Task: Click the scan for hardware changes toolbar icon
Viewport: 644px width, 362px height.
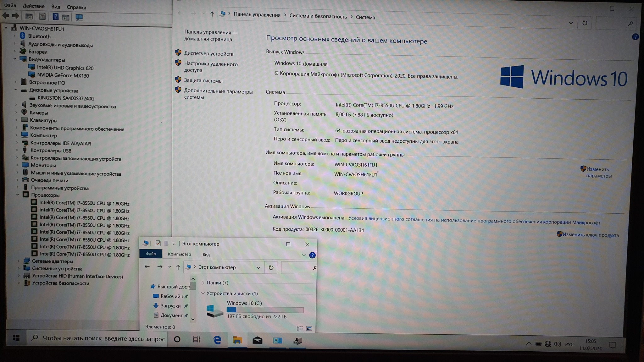Action: 79,17
